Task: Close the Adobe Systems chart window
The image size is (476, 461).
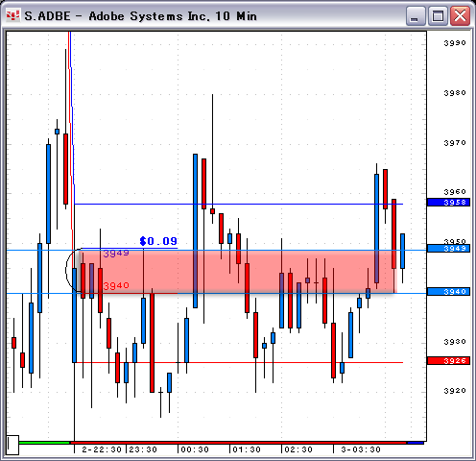Action: pos(460,16)
